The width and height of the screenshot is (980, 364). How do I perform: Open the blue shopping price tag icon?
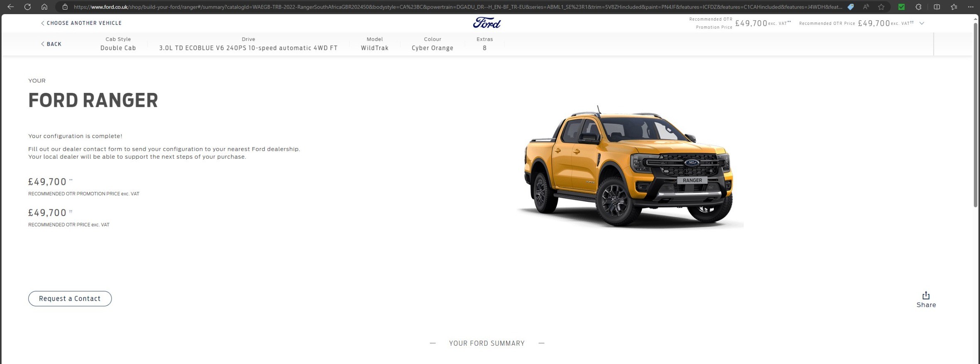(x=850, y=7)
